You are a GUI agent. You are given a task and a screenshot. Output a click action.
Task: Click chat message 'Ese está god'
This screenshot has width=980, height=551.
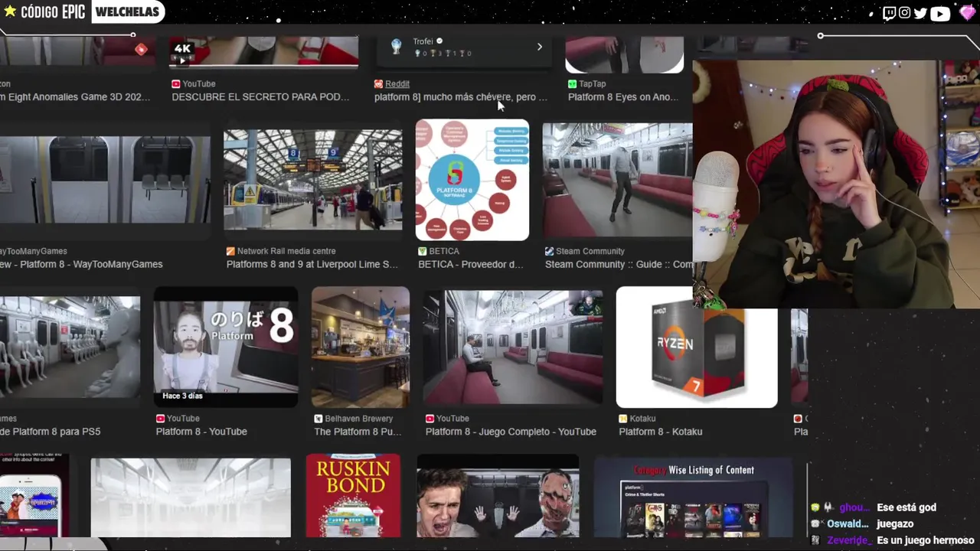tap(906, 507)
